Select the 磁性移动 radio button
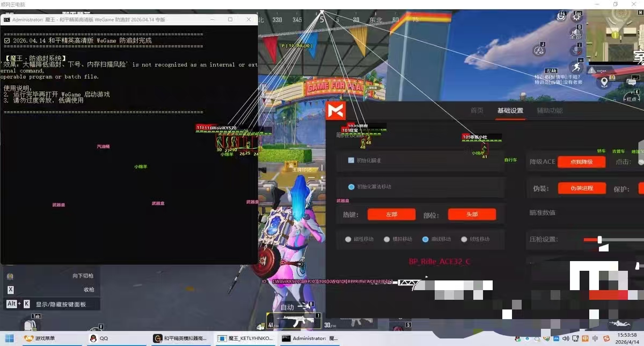The image size is (644, 346). 349,239
